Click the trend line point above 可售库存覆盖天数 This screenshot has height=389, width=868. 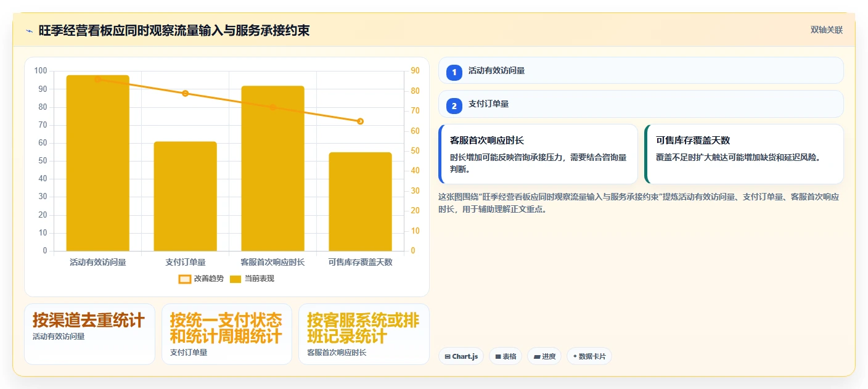(x=361, y=121)
